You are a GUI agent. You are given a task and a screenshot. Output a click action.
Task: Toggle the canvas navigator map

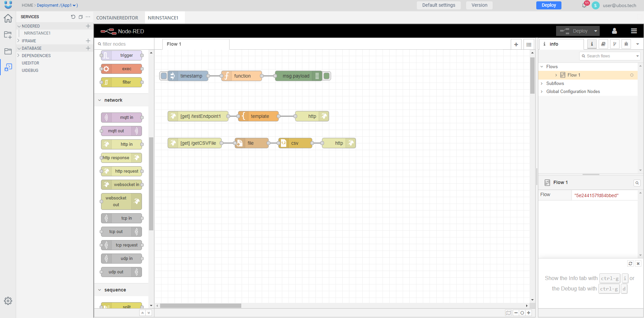tap(508, 313)
